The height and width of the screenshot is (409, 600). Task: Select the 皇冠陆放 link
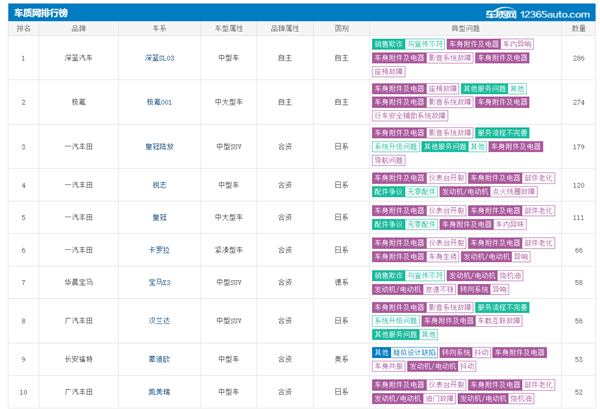click(x=159, y=147)
